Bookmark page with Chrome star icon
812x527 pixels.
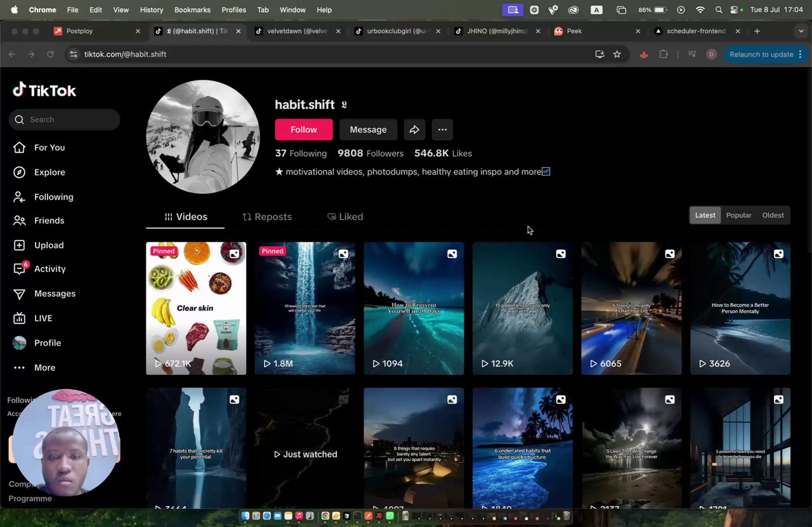click(617, 55)
